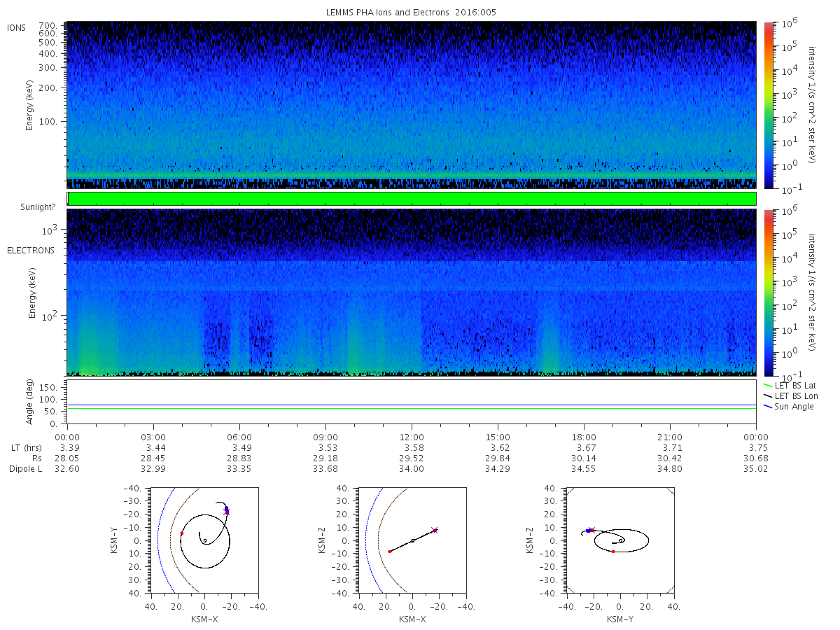Image resolution: width=840 pixels, height=630 pixels.
Task: Click the 'LT (hrs)' row label
Action: pos(25,448)
